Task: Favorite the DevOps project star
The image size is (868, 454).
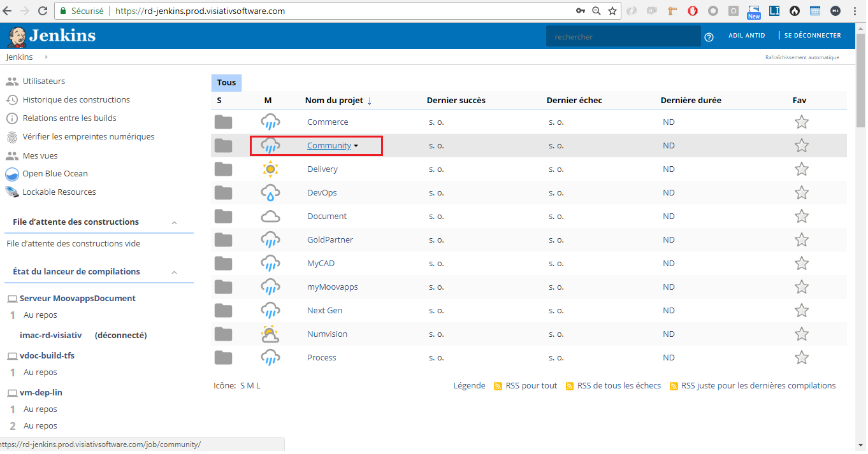Action: tap(802, 193)
